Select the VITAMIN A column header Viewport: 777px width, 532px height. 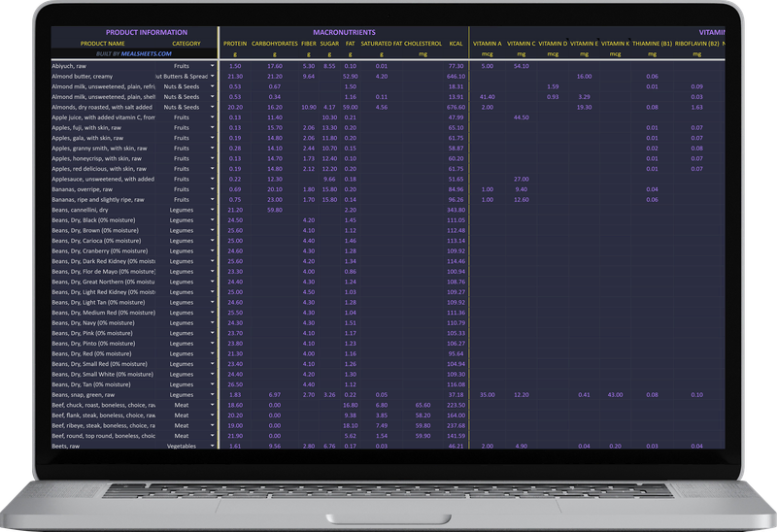pyautogui.click(x=488, y=44)
